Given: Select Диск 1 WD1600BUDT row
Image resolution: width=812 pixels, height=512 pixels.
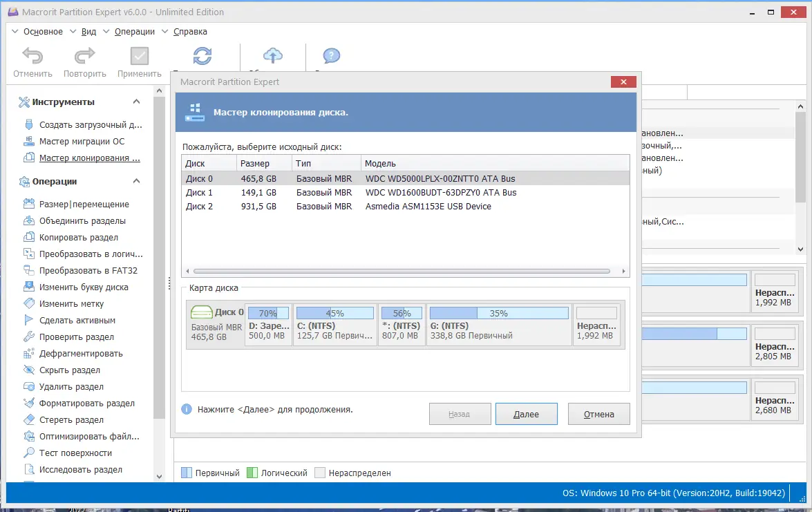Looking at the screenshot, I should pos(406,192).
